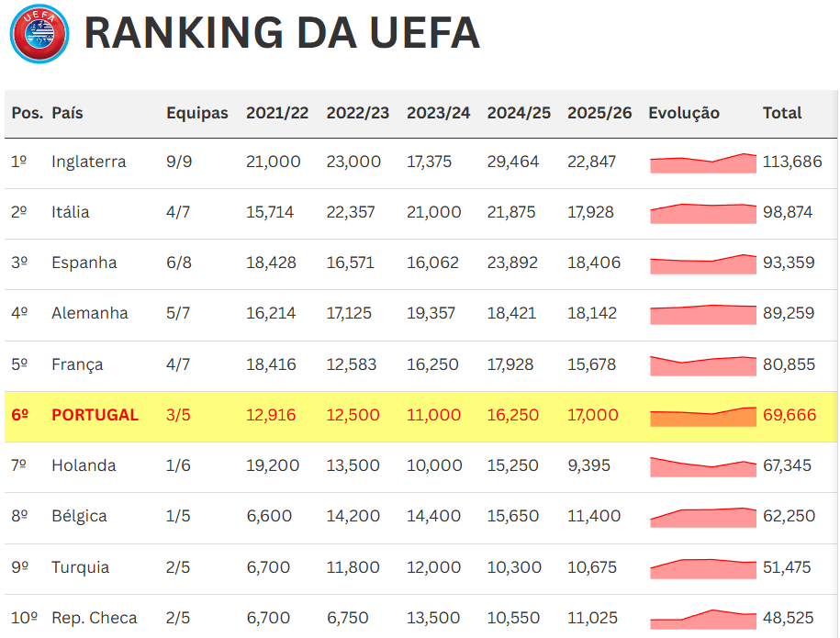Click Bélgica's evolution sparkline chart
840x638 pixels.
pos(702,518)
